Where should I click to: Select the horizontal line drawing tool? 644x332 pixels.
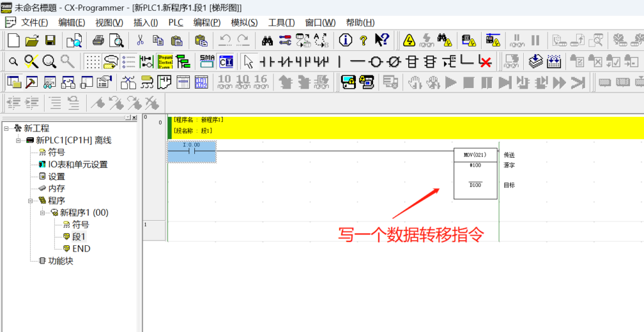357,61
